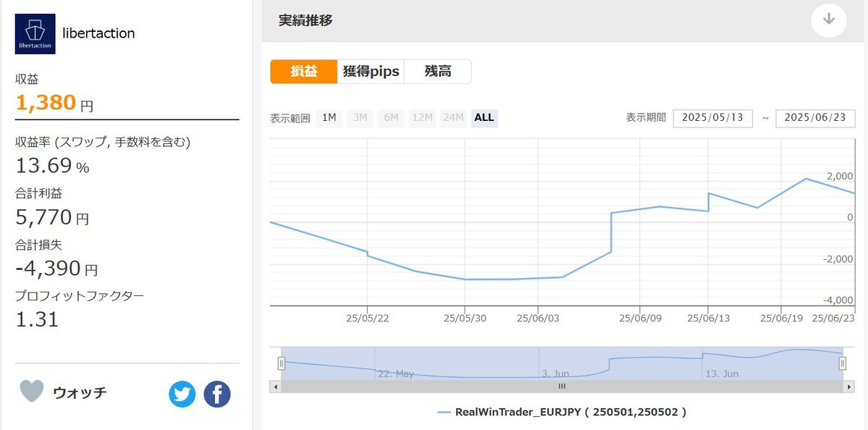
Task: Grab the right navigator range handle
Action: (843, 363)
